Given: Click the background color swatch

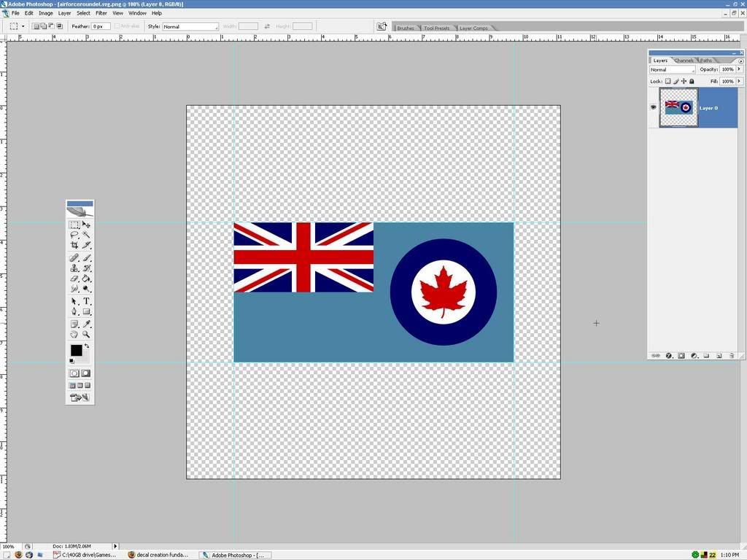Looking at the screenshot, I should tap(85, 357).
